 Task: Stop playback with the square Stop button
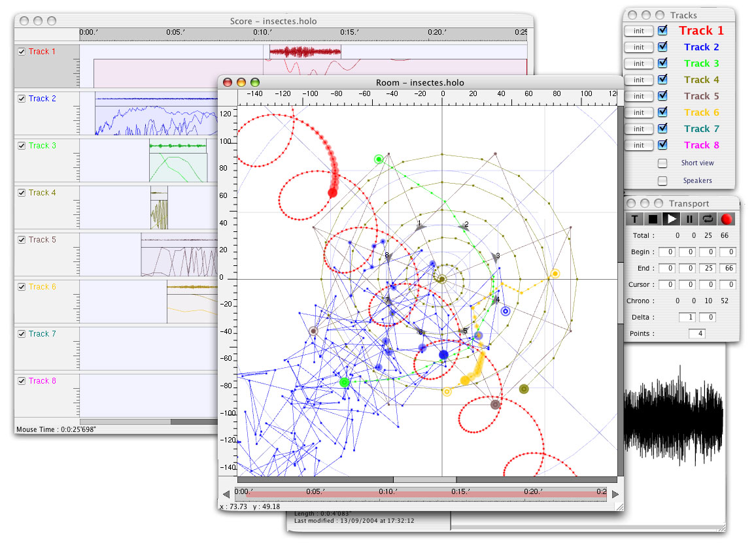652,220
